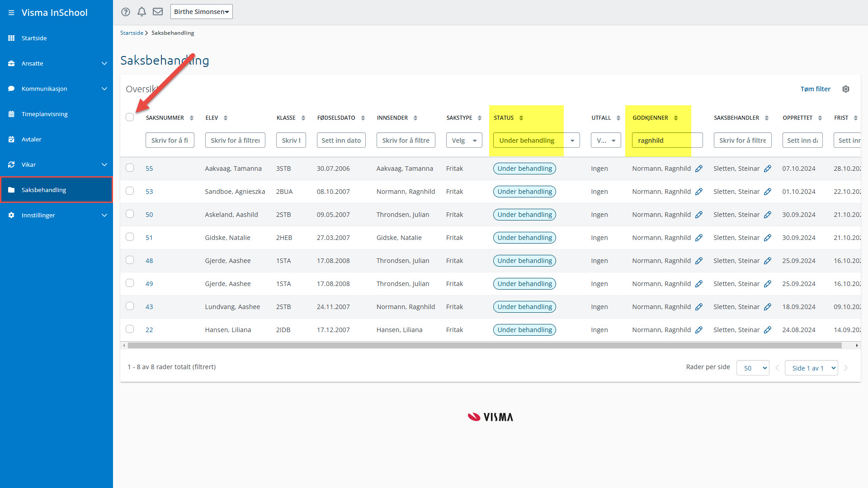The image size is (868, 488).
Task: Check the row for case 50
Action: click(x=130, y=214)
